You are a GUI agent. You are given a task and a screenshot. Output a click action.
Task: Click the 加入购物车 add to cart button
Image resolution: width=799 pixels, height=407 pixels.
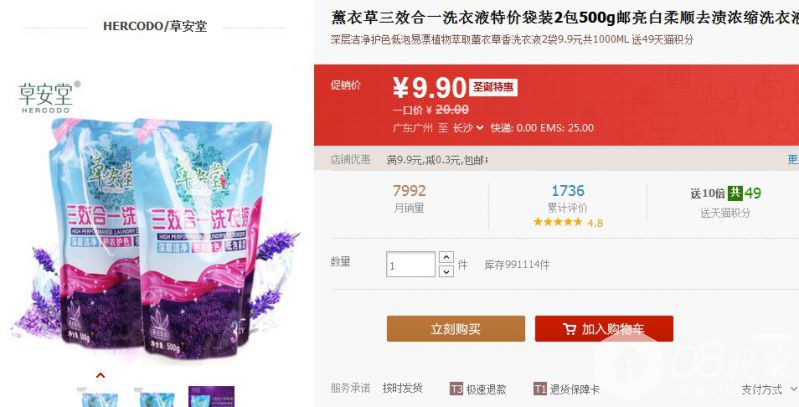click(604, 329)
